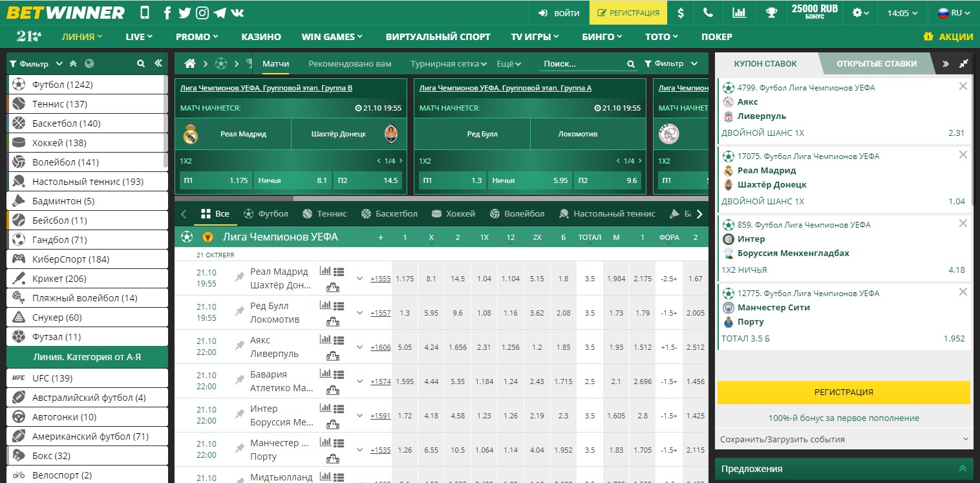Open the trophy results icon
Viewport: 980px width, 483px height.
pyautogui.click(x=771, y=12)
